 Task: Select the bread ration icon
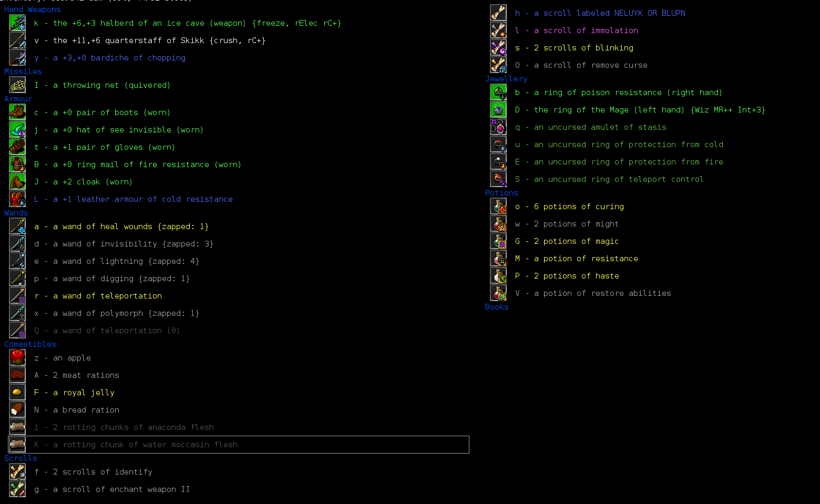tap(17, 410)
